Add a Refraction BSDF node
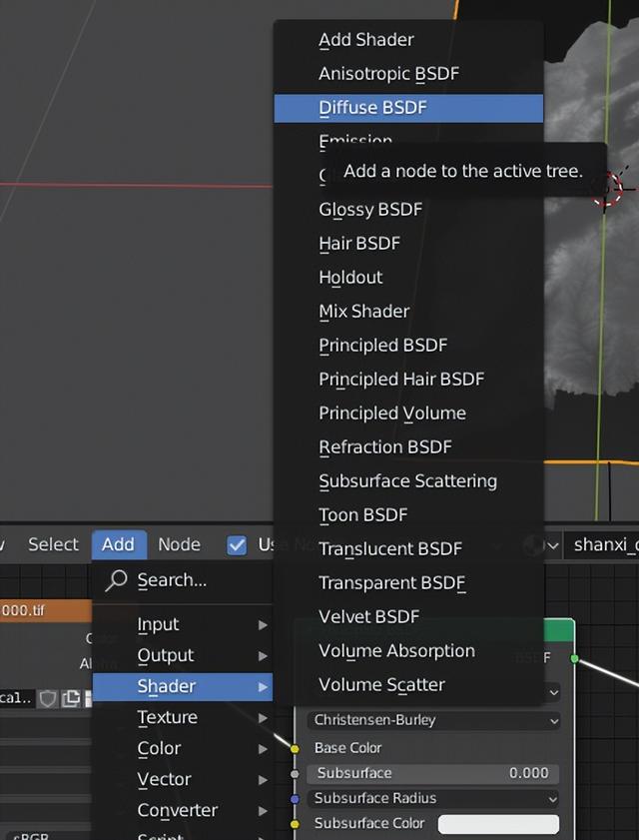Viewport: 639px width, 840px height. pos(408,447)
